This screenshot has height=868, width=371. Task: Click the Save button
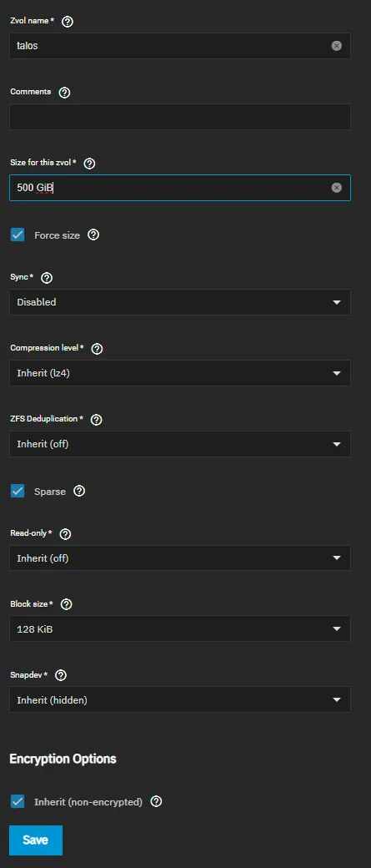(x=35, y=840)
